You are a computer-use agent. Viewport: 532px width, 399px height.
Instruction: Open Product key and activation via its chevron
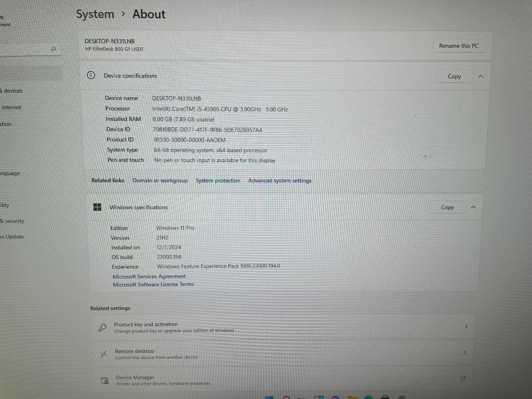[466, 327]
